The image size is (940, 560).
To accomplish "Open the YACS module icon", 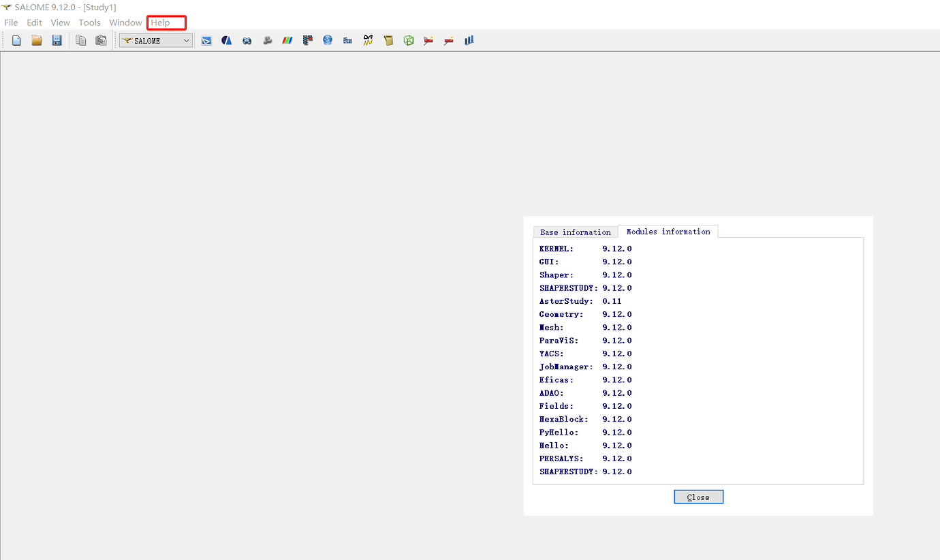I will click(x=307, y=40).
